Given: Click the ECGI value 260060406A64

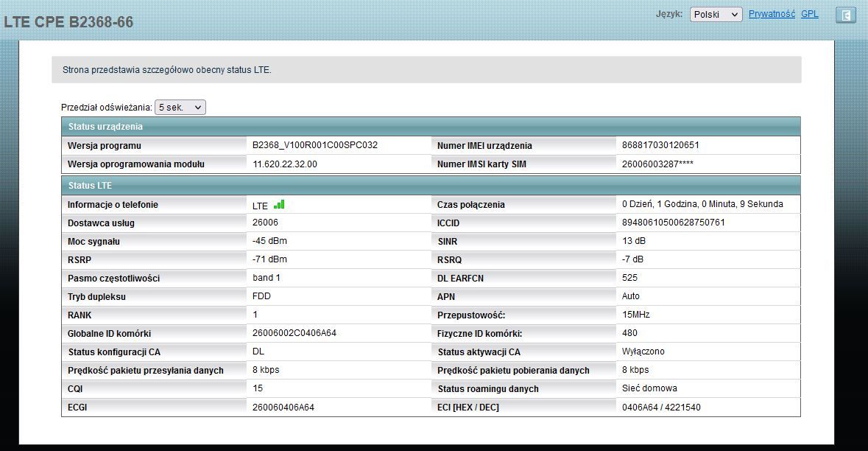Looking at the screenshot, I should (283, 408).
